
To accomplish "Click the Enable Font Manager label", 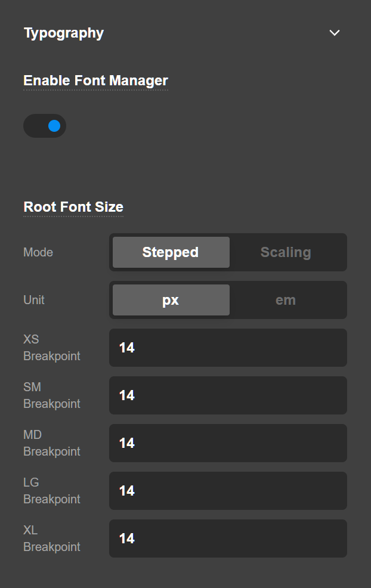I will pyautogui.click(x=95, y=80).
